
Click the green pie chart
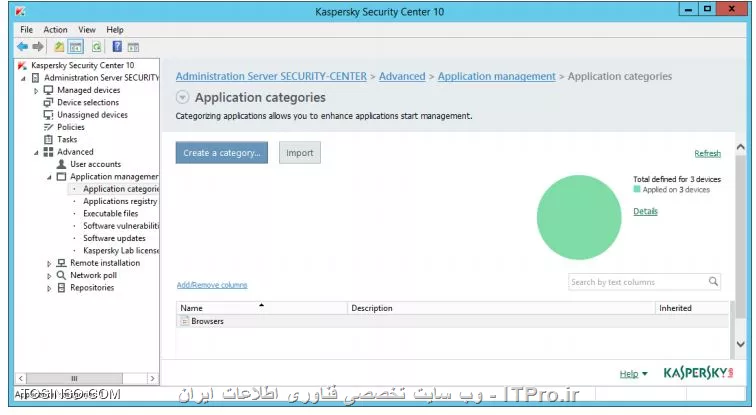(x=579, y=217)
